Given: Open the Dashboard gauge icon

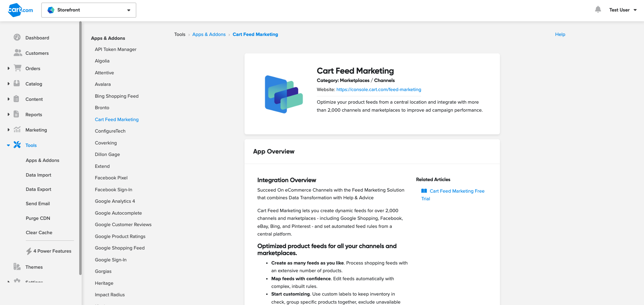Looking at the screenshot, I should [x=17, y=37].
